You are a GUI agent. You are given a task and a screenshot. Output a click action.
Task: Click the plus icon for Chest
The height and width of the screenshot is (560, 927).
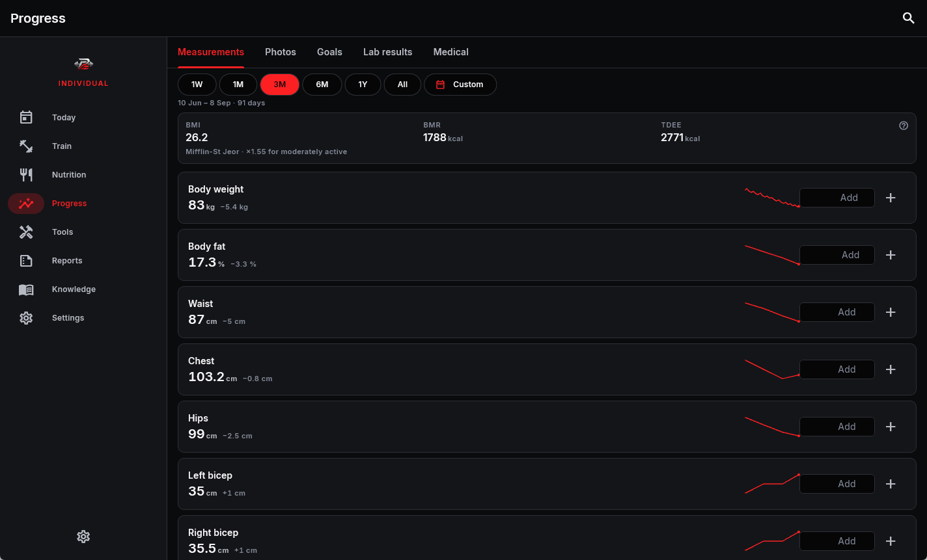891,369
